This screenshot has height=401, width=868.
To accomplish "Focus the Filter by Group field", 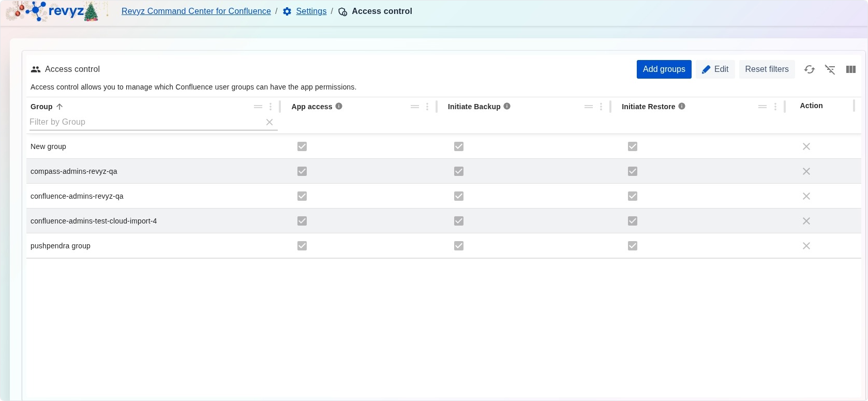I will click(145, 122).
